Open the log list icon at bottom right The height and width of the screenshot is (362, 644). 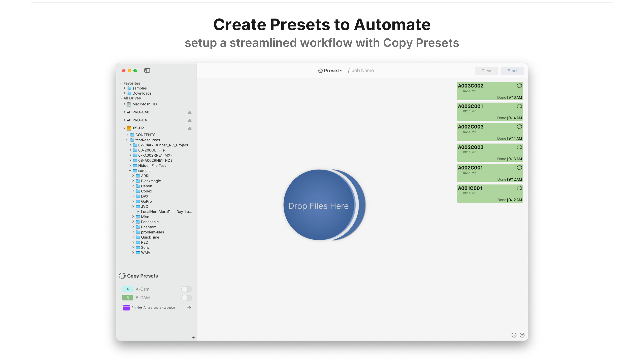tap(522, 335)
